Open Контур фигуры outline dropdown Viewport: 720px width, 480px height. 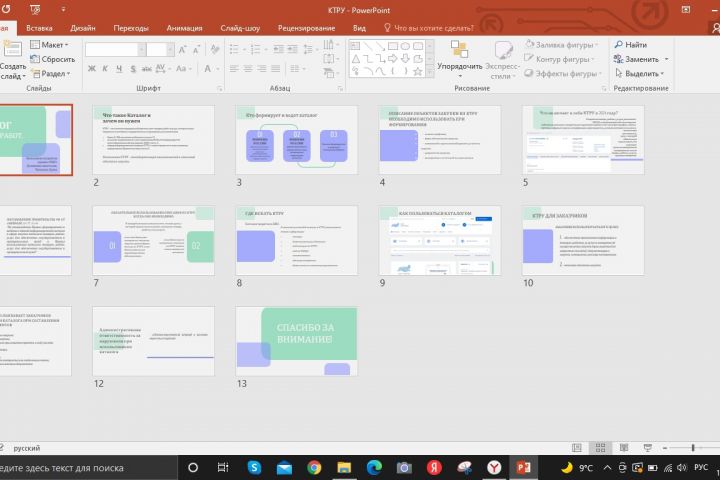pyautogui.click(x=559, y=59)
